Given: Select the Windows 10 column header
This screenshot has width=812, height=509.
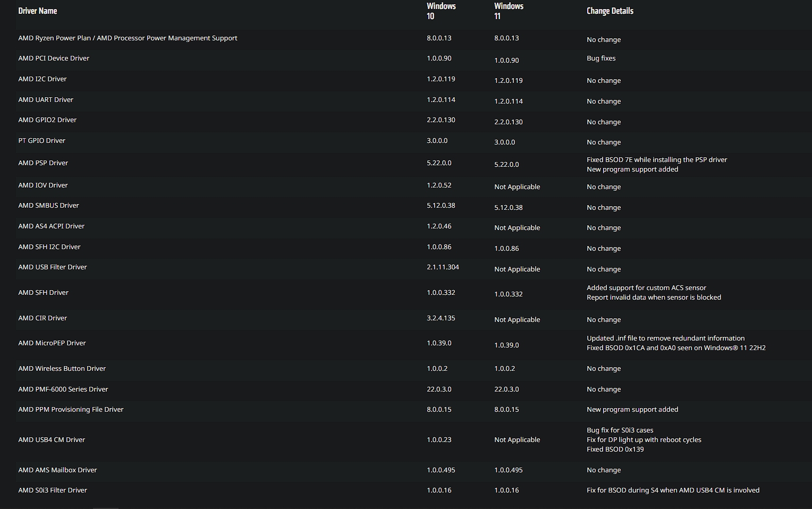Looking at the screenshot, I should (441, 11).
